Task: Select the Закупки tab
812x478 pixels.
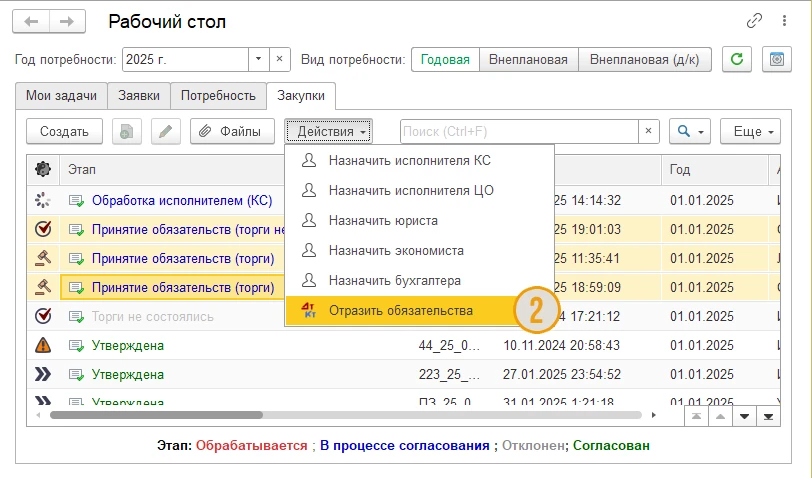Action: (x=301, y=96)
